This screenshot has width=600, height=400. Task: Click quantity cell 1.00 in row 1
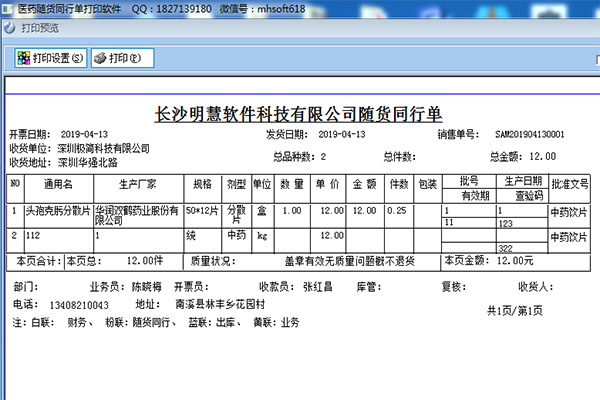(292, 211)
